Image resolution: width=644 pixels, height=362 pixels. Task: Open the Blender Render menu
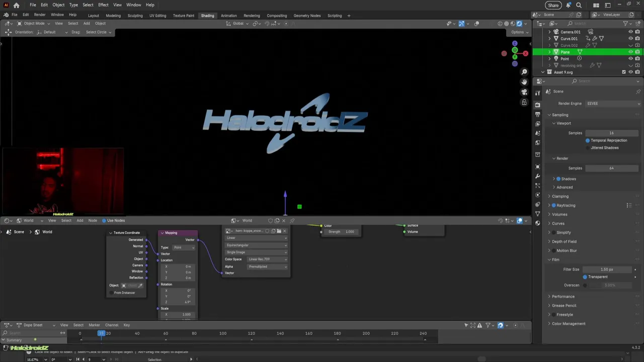click(39, 15)
